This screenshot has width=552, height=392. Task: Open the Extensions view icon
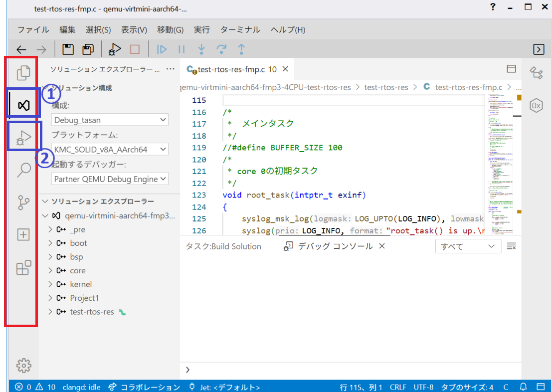coord(23,268)
